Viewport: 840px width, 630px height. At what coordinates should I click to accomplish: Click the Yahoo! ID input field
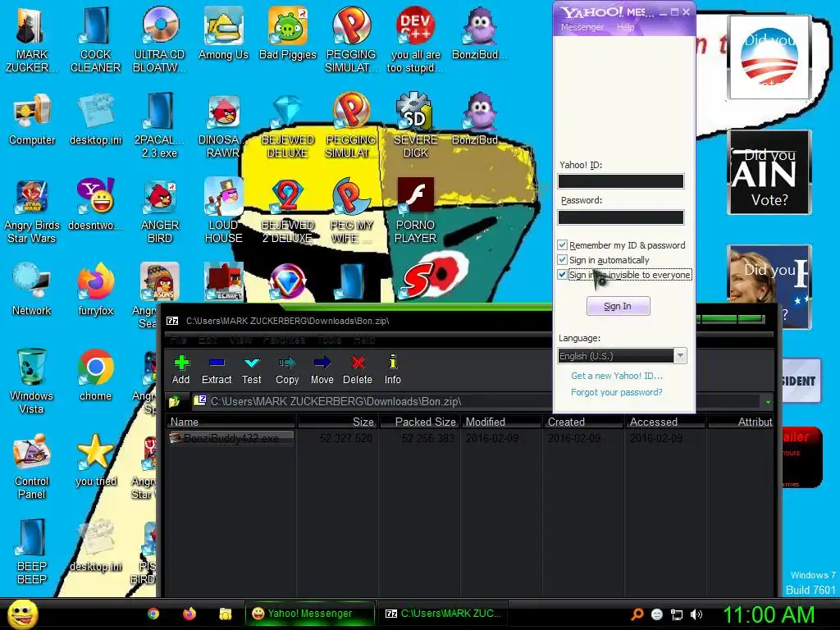[621, 181]
